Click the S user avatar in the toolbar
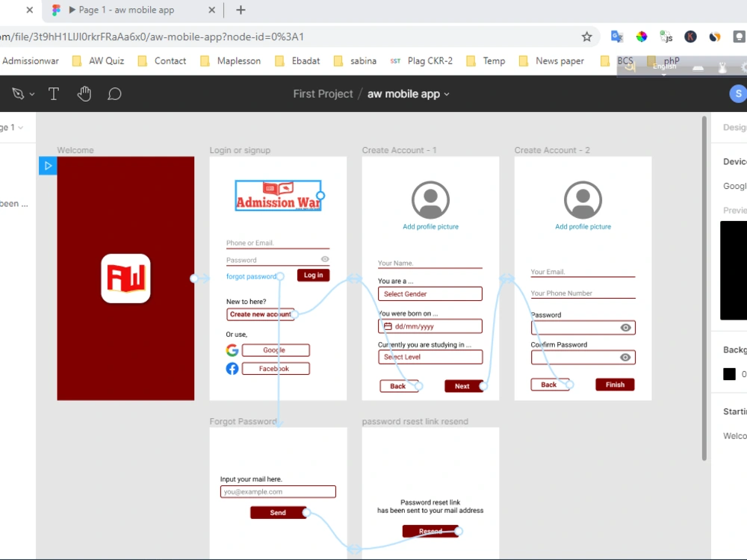The width and height of the screenshot is (747, 560). (x=738, y=93)
